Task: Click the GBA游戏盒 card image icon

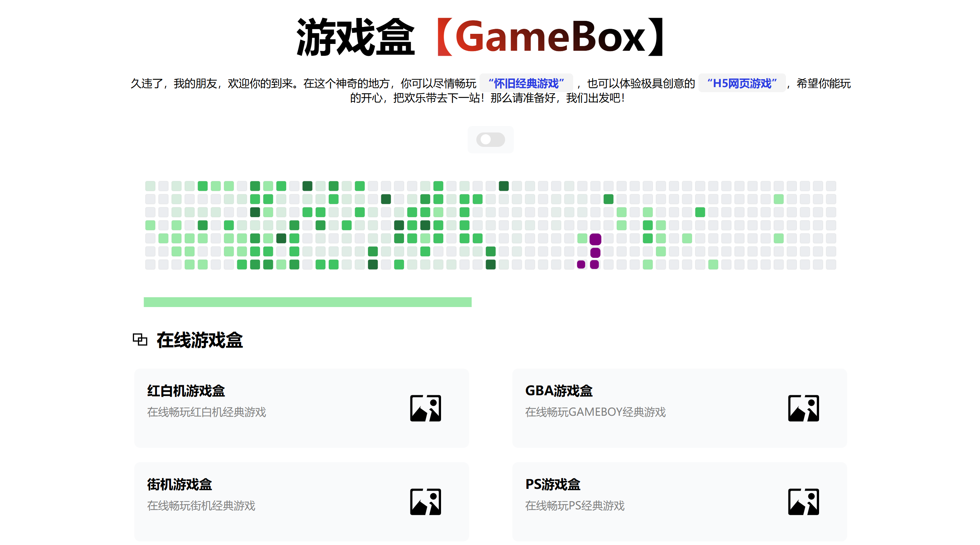Action: 803,408
